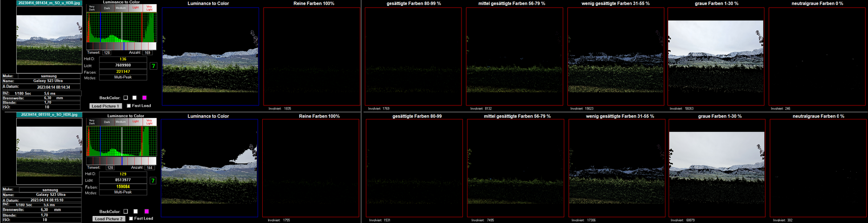868x223 pixels.
Task: Click the Load Picture 2 button
Action: [108, 219]
